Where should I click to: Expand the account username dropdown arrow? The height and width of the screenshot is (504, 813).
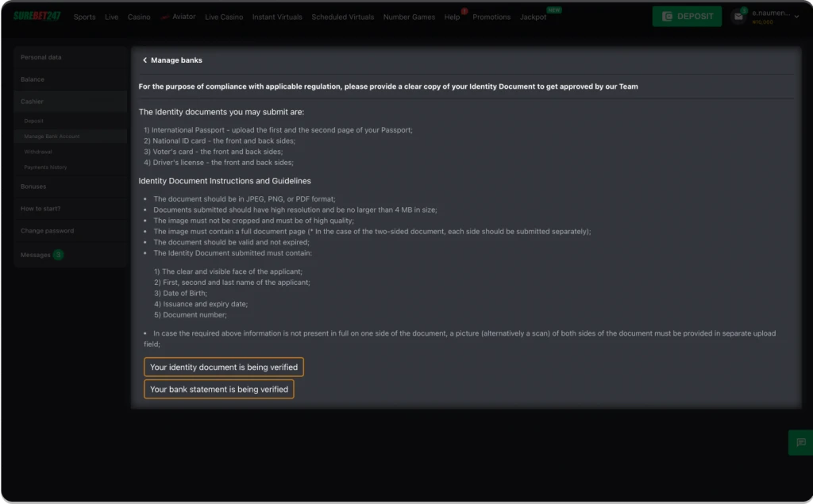(x=796, y=16)
